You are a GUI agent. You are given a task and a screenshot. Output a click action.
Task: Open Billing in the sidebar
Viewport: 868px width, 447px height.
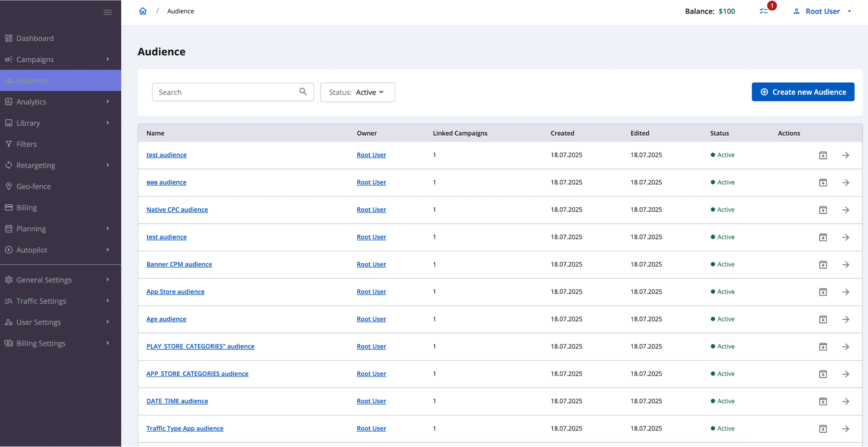point(61,207)
